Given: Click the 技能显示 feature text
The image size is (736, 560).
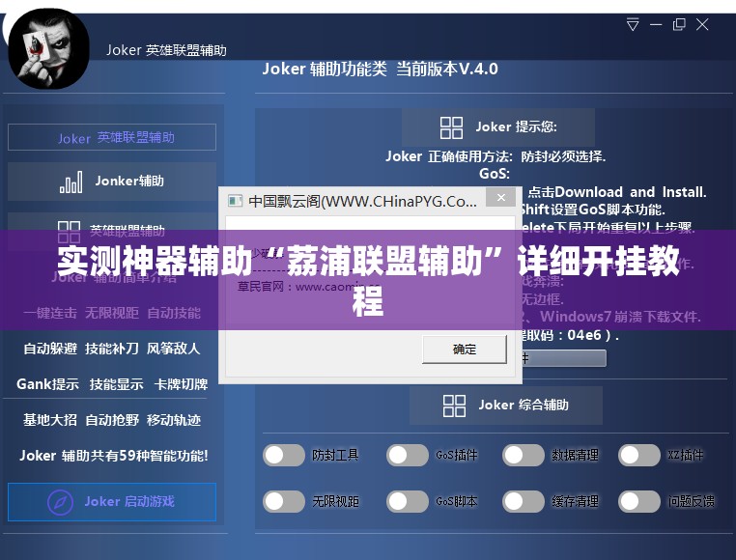Looking at the screenshot, I should coord(117,384).
